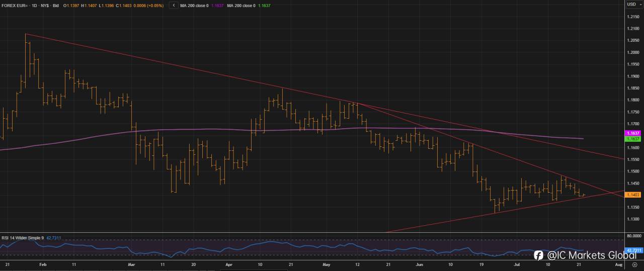This screenshot has width=644, height=271.
Task: Collapse the indicator legend with the chevron arrow
Action: pos(174,5)
